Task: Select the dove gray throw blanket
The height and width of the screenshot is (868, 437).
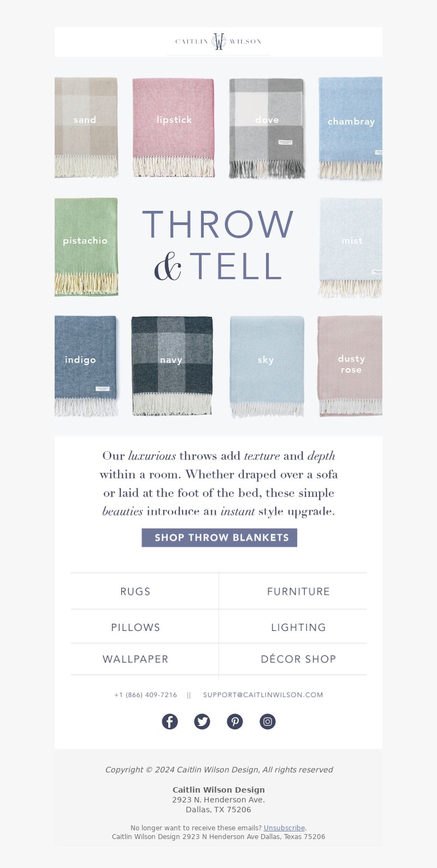Action: coord(267,128)
